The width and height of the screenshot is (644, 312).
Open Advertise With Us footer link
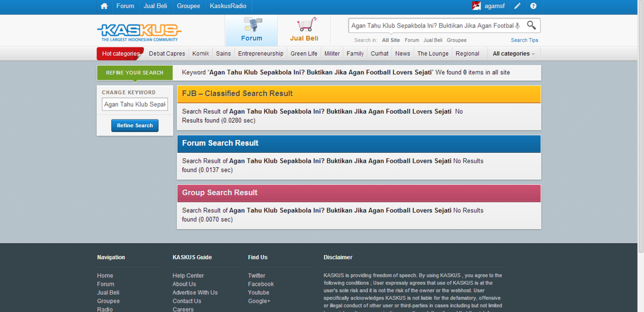point(195,293)
